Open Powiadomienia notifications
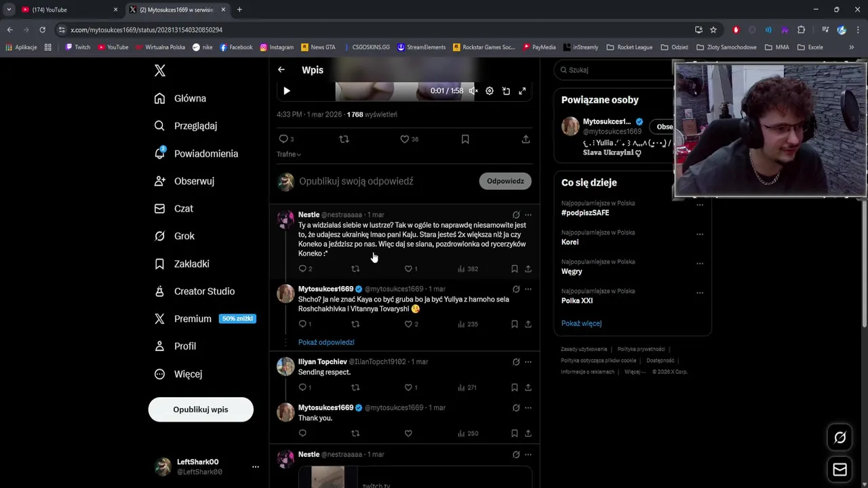Viewport: 868px width, 488px height. click(x=196, y=154)
